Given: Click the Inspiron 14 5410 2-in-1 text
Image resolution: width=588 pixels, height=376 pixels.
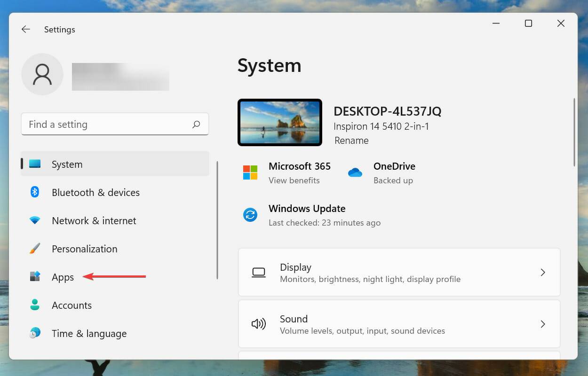Looking at the screenshot, I should tap(381, 126).
